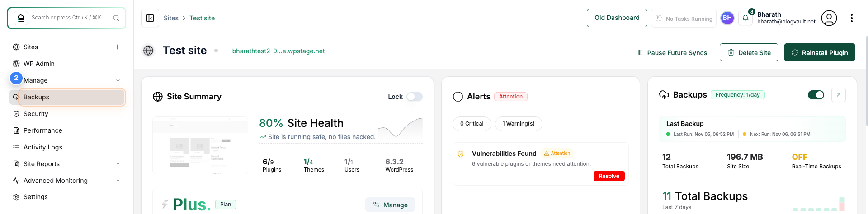The image size is (868, 214).
Task: Click the Sites globe sidebar icon
Action: click(16, 47)
